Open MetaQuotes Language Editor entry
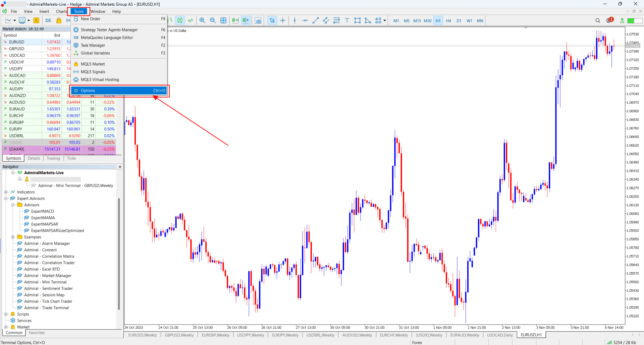Image resolution: width=644 pixels, height=345 pixels. tap(119, 38)
